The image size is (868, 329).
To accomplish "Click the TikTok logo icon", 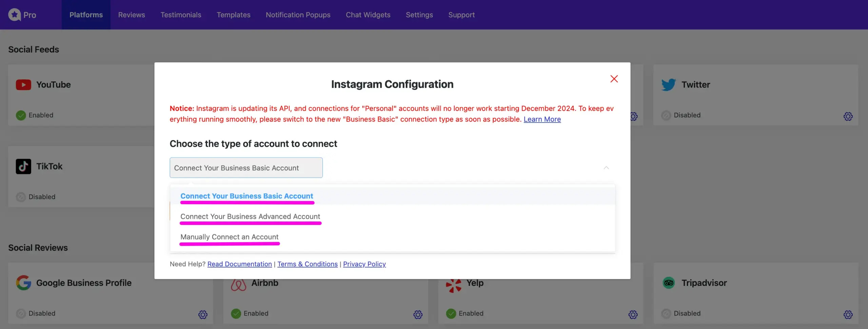I will (23, 166).
